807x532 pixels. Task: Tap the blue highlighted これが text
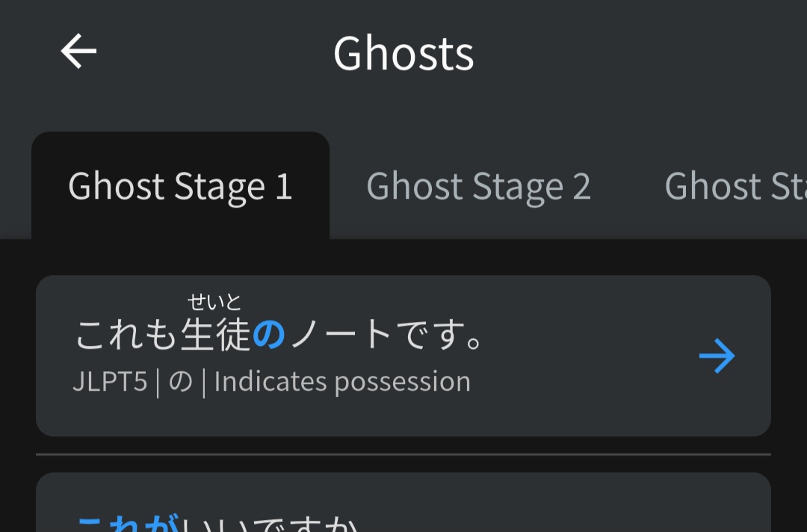(129, 522)
